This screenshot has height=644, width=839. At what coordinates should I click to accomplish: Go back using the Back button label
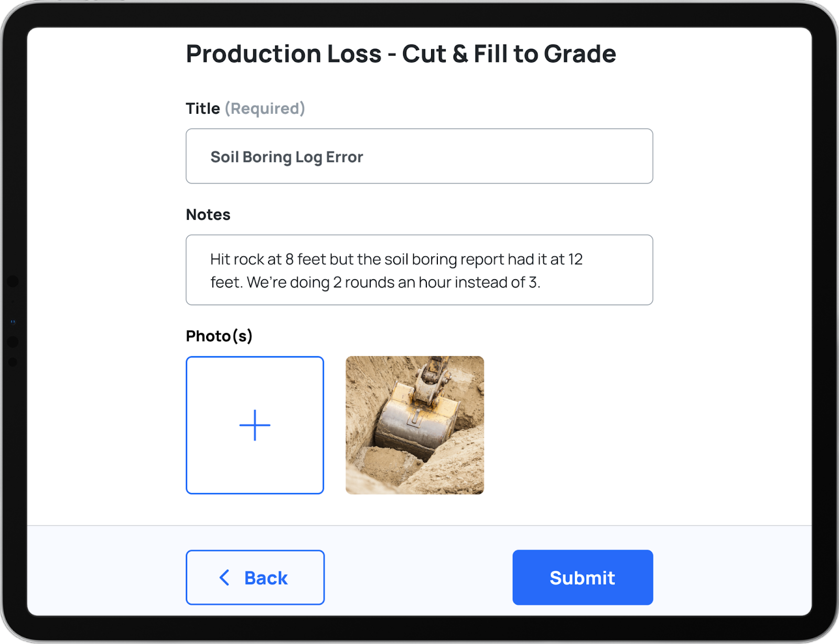[x=266, y=578]
